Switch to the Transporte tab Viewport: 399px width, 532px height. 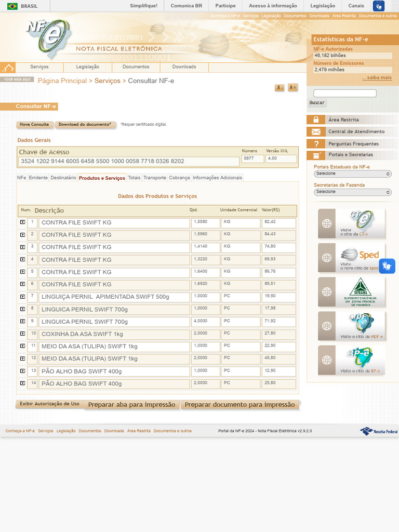coord(155,178)
